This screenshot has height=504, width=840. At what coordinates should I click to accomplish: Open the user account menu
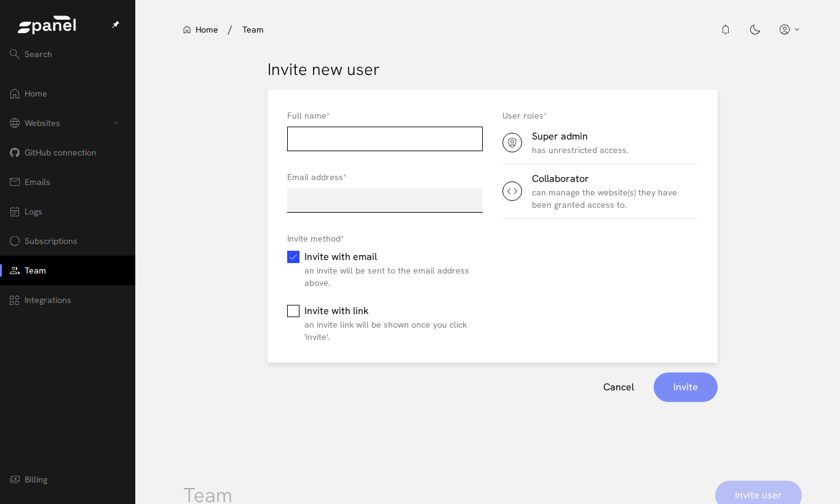(790, 30)
